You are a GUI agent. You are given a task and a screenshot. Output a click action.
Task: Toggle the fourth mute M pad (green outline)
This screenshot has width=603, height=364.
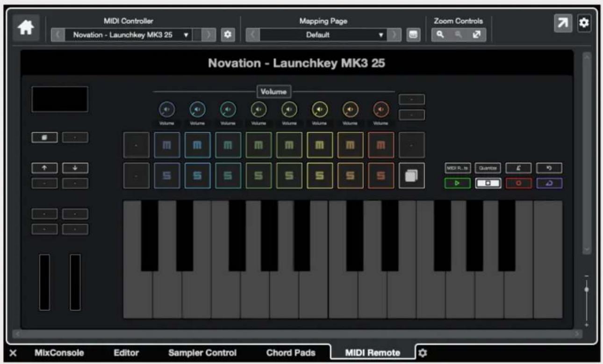point(259,145)
